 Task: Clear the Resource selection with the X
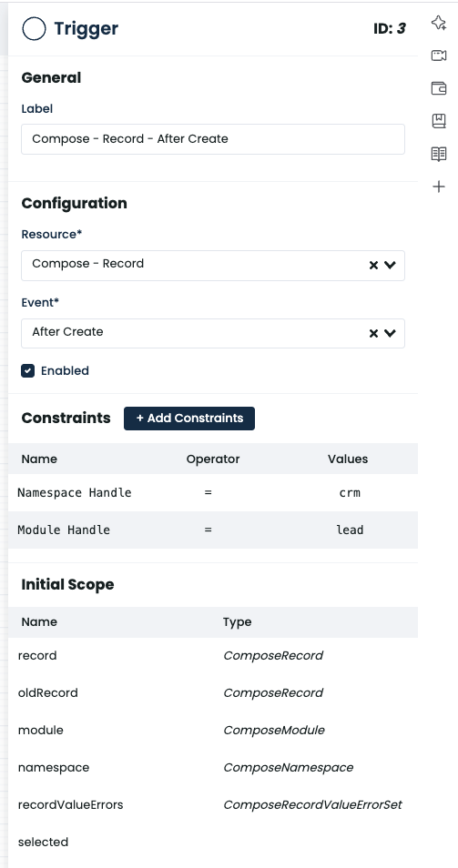(x=373, y=265)
